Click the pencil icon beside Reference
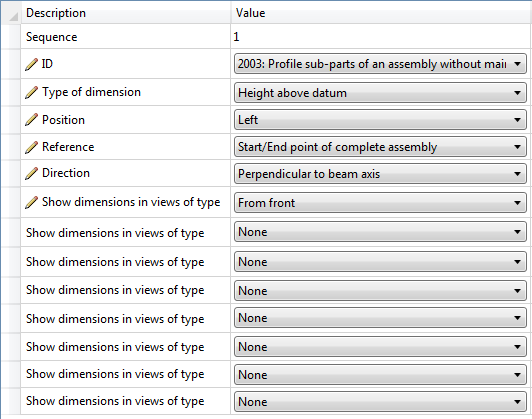 coord(31,147)
